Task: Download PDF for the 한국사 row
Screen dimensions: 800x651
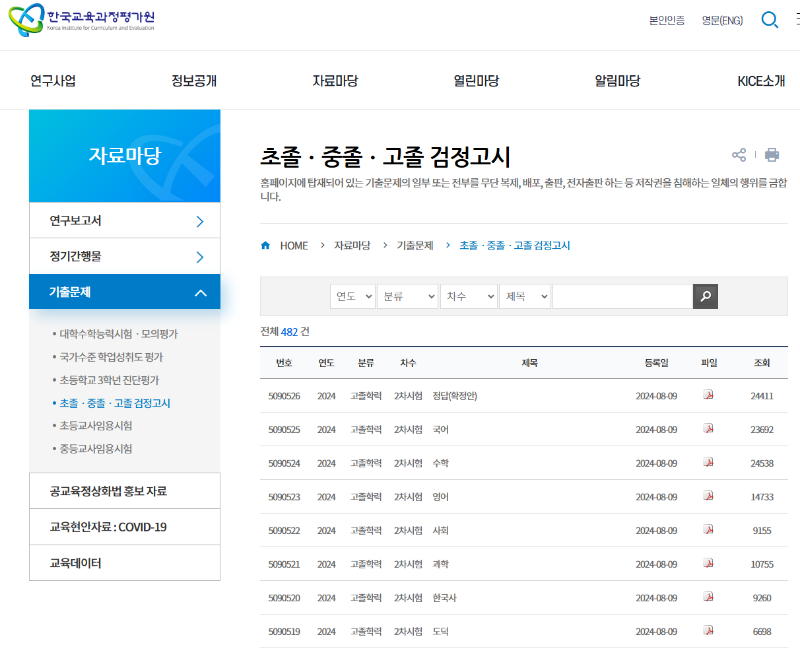Action: click(708, 597)
